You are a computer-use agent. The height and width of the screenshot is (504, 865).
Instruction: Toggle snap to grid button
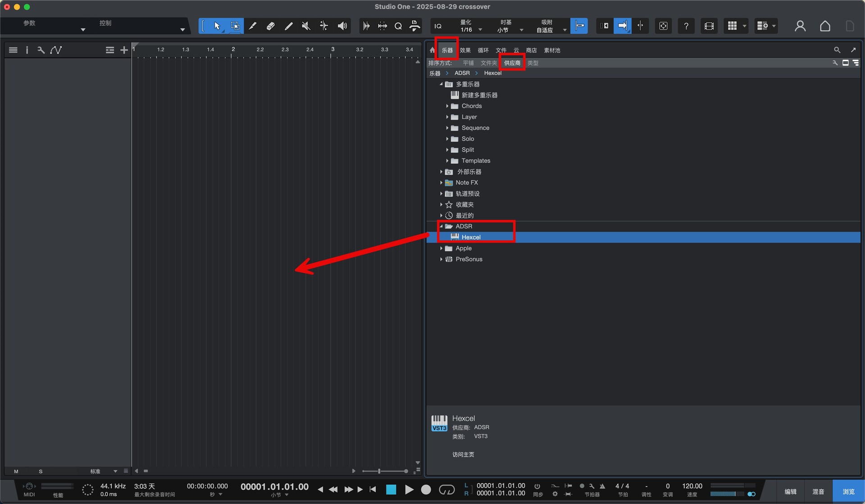(x=579, y=26)
